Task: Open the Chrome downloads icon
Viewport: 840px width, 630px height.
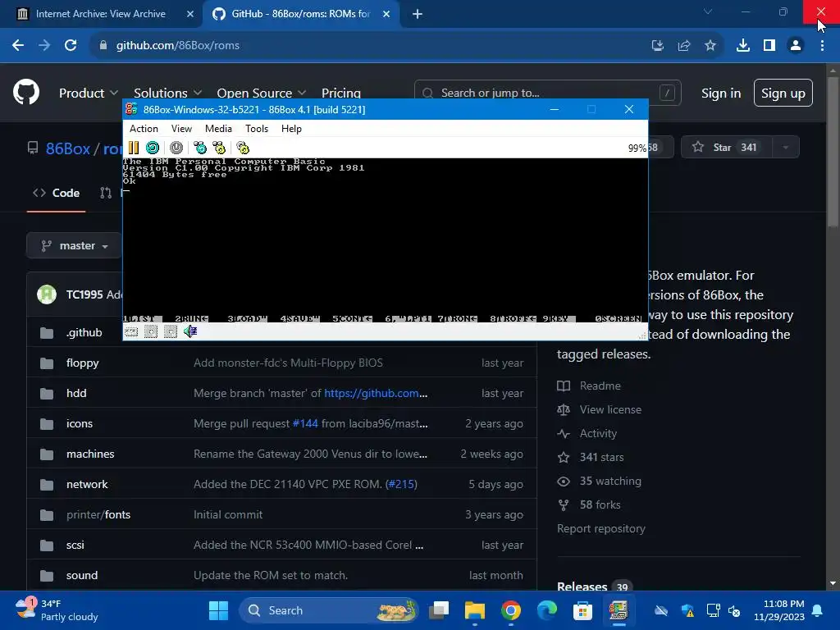Action: (x=743, y=46)
